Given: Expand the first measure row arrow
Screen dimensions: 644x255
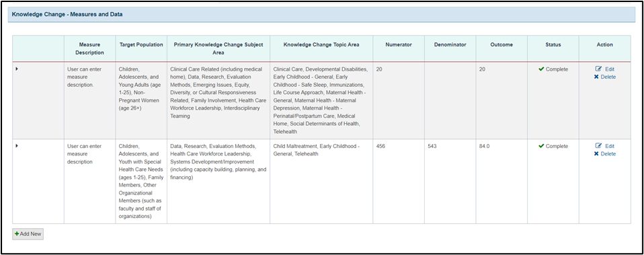Looking at the screenshot, I should click(x=16, y=69).
